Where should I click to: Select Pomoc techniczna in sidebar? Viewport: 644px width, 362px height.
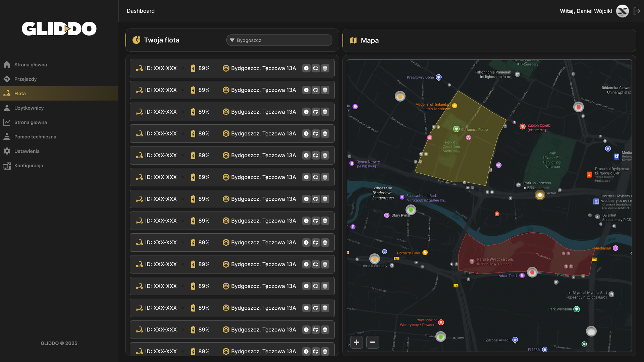[35, 137]
